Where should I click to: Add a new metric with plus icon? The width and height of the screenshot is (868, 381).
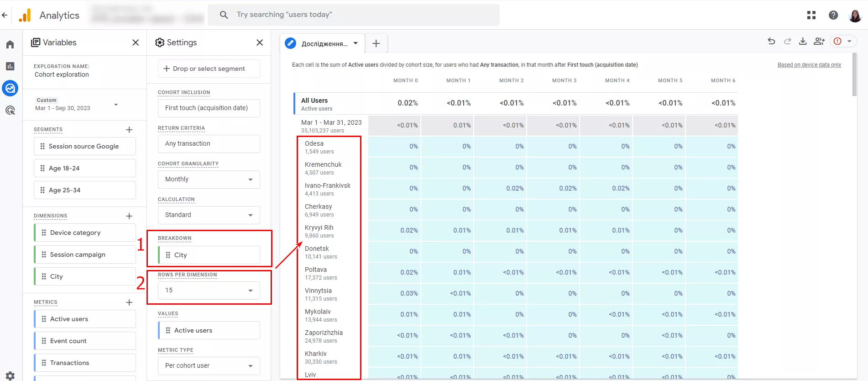pyautogui.click(x=129, y=302)
